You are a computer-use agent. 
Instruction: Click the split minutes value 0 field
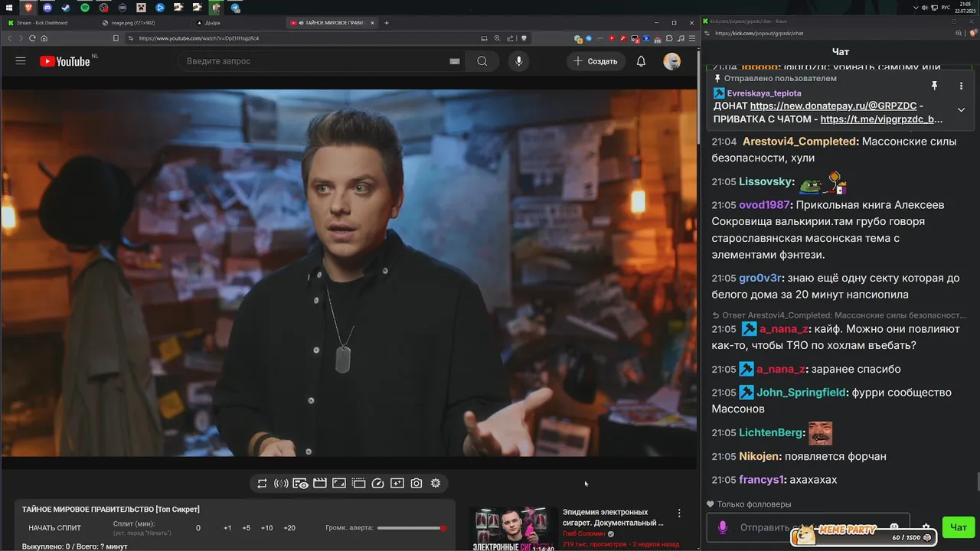point(198,528)
